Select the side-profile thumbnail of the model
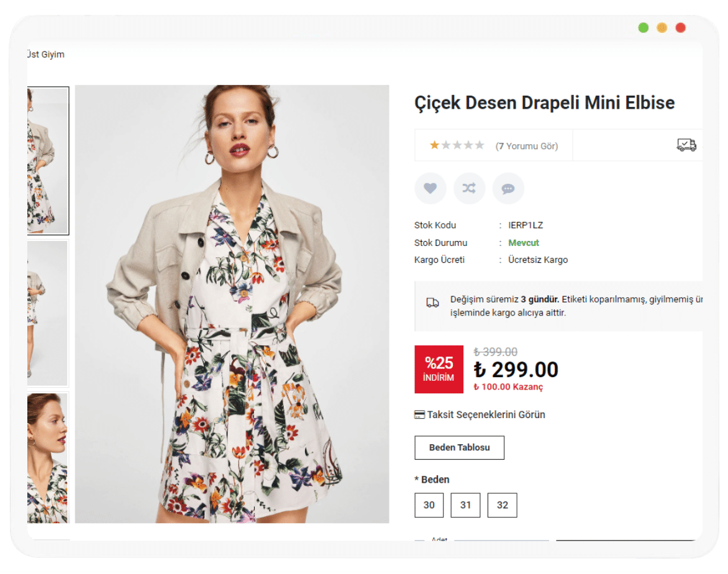 tap(48, 458)
